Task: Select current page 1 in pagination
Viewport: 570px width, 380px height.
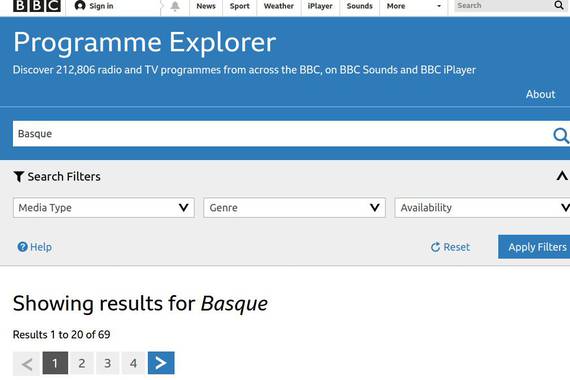Action: pos(55,363)
